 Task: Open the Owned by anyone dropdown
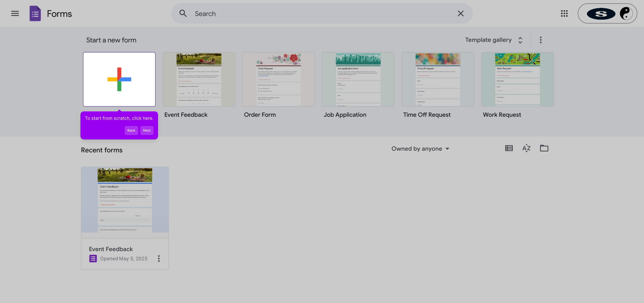pyautogui.click(x=420, y=149)
